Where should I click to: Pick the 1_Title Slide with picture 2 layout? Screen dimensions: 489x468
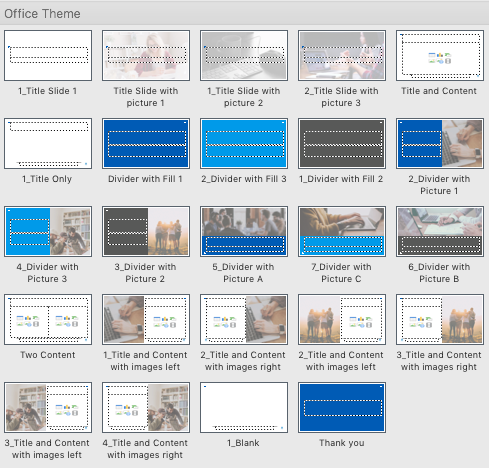pyautogui.click(x=244, y=55)
